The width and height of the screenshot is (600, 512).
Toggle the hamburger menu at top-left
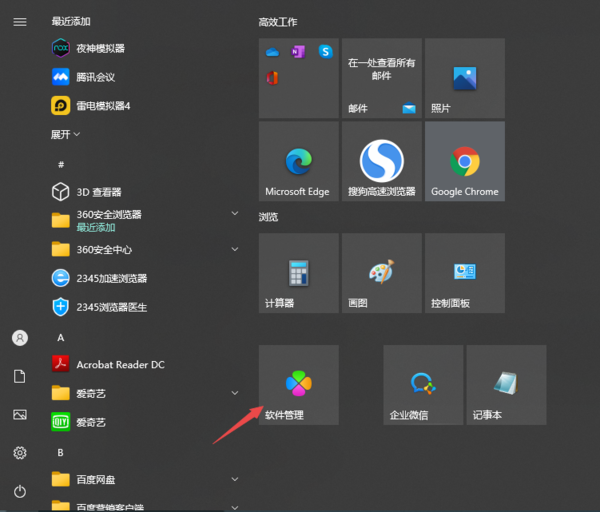point(20,22)
